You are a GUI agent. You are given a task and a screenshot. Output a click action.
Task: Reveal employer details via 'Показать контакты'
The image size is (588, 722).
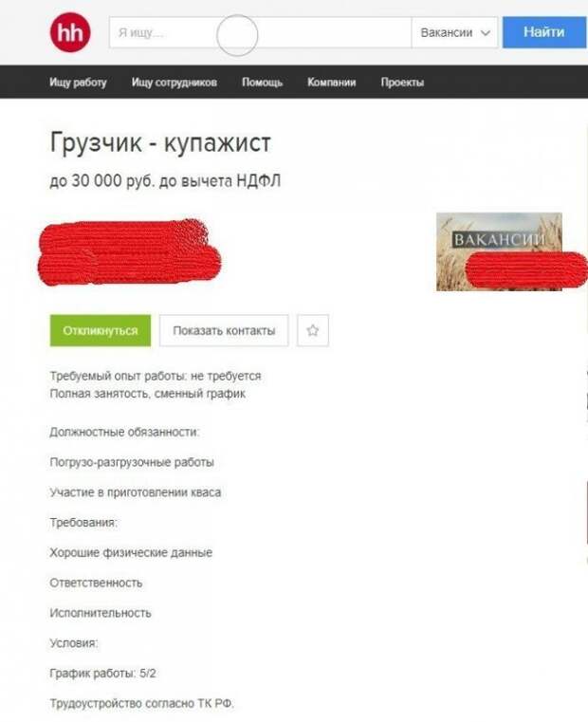[224, 330]
